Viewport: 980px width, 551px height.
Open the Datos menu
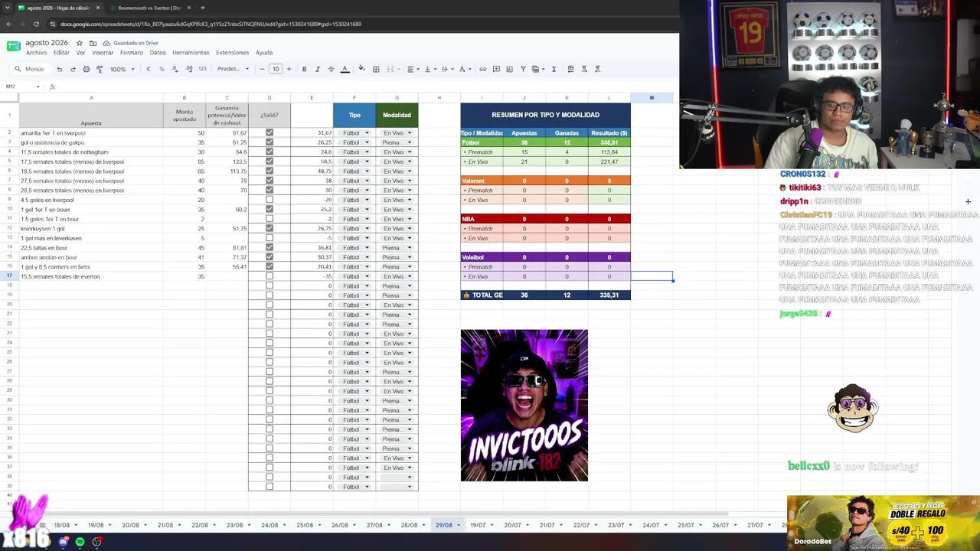click(158, 53)
